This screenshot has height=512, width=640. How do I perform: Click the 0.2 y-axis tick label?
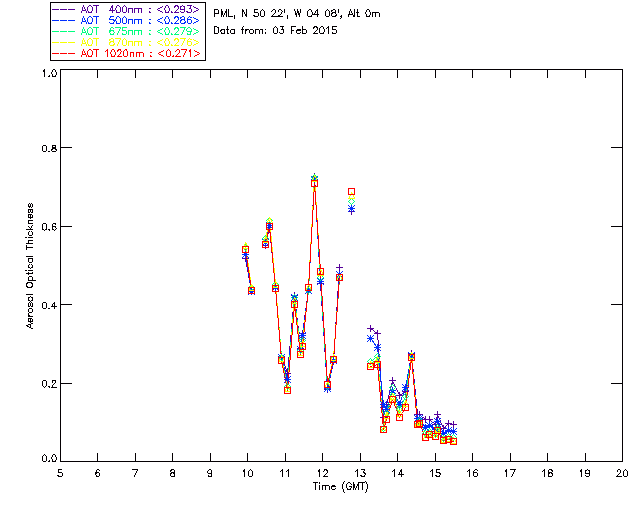pos(49,384)
